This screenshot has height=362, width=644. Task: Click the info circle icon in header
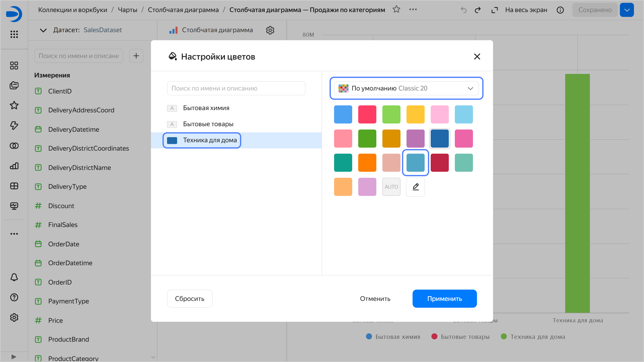[x=560, y=10]
